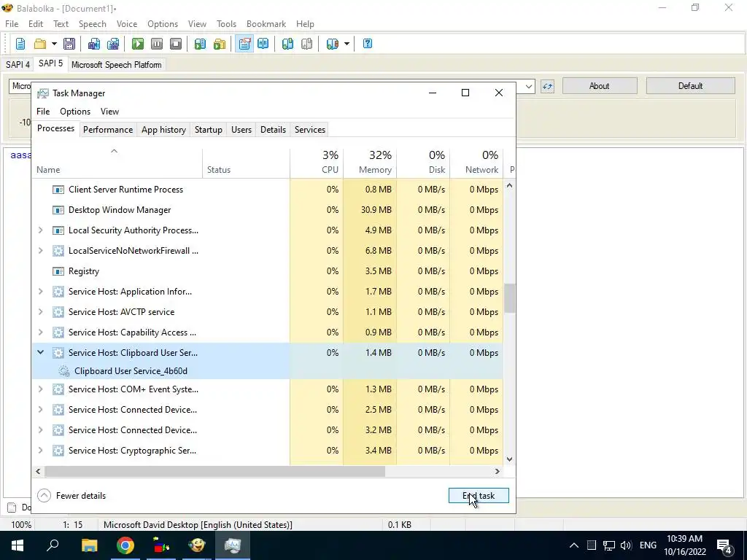This screenshot has width=747, height=560.
Task: Open the notification center icon
Action: pyautogui.click(x=724, y=547)
